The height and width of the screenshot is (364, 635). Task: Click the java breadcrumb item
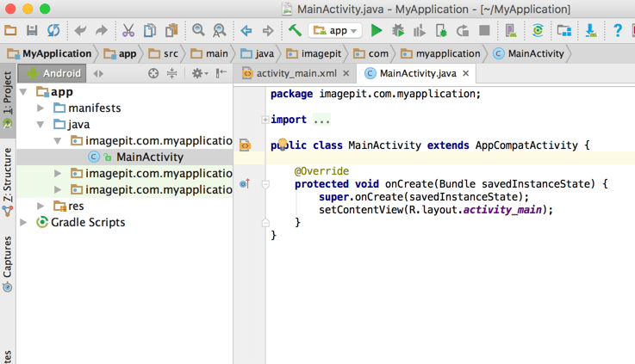point(257,53)
